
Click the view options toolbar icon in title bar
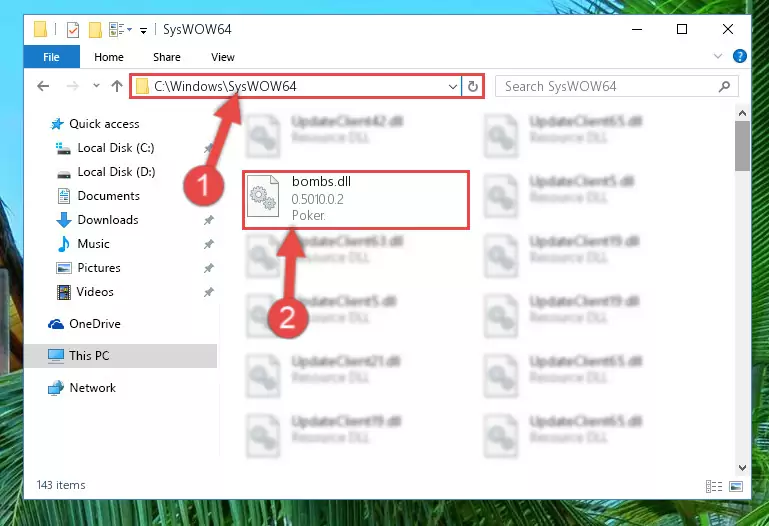coord(120,30)
